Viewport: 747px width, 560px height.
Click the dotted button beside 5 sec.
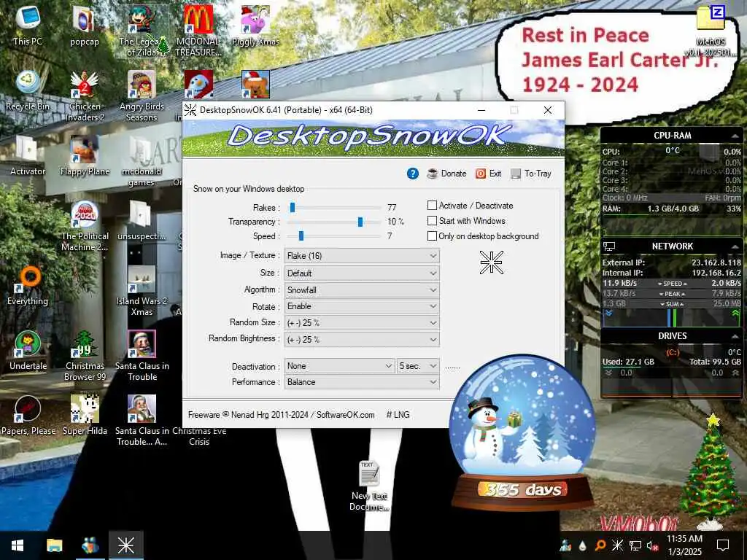tap(452, 367)
